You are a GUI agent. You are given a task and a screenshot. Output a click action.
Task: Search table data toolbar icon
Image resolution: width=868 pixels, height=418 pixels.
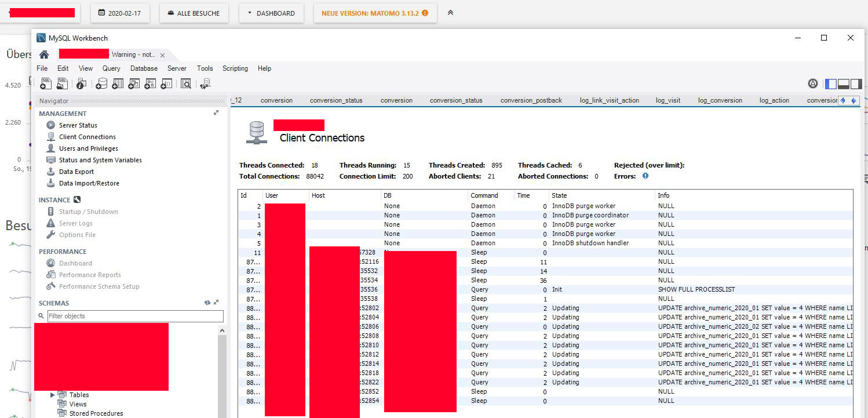pyautogui.click(x=186, y=84)
